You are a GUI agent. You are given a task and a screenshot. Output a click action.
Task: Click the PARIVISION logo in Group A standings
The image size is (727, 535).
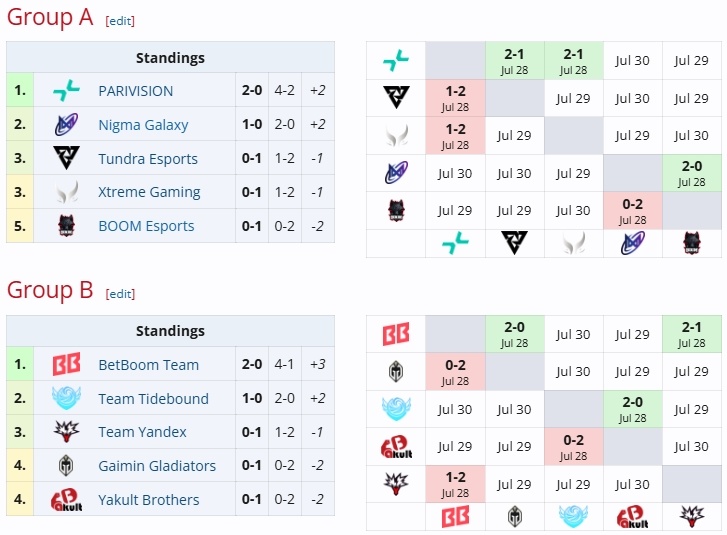pos(66,90)
